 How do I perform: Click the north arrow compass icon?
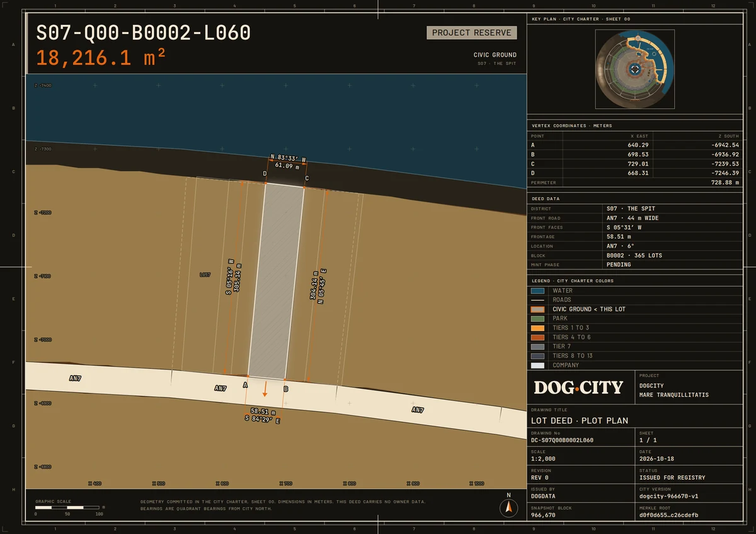click(x=508, y=507)
